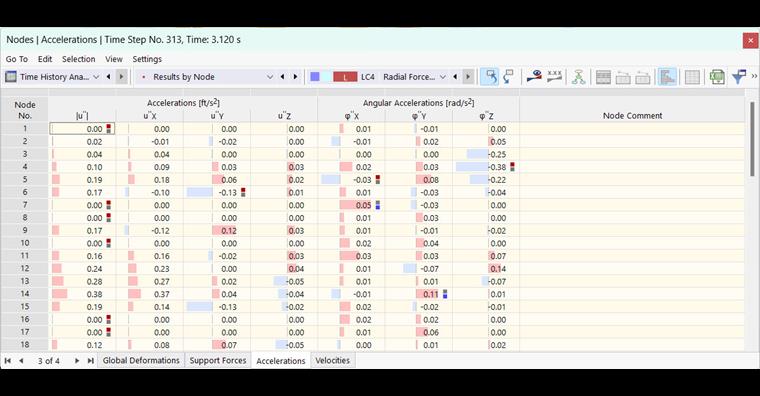This screenshot has width=760, height=396.
Task: Click the 0.38 cell in row 14
Action: 82,294
